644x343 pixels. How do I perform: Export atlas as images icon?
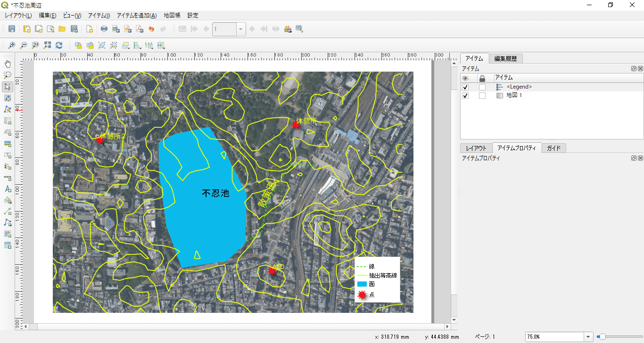288,29
